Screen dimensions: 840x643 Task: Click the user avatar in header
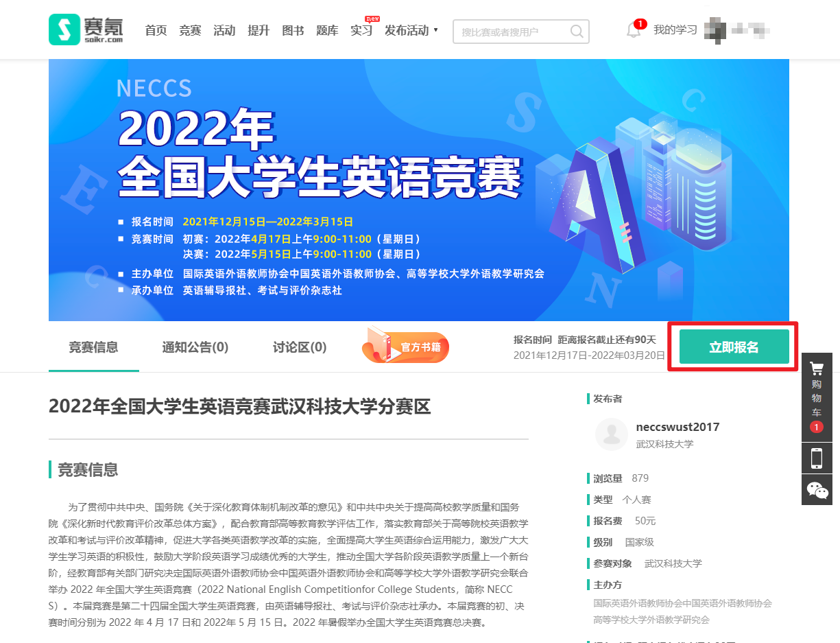click(717, 30)
